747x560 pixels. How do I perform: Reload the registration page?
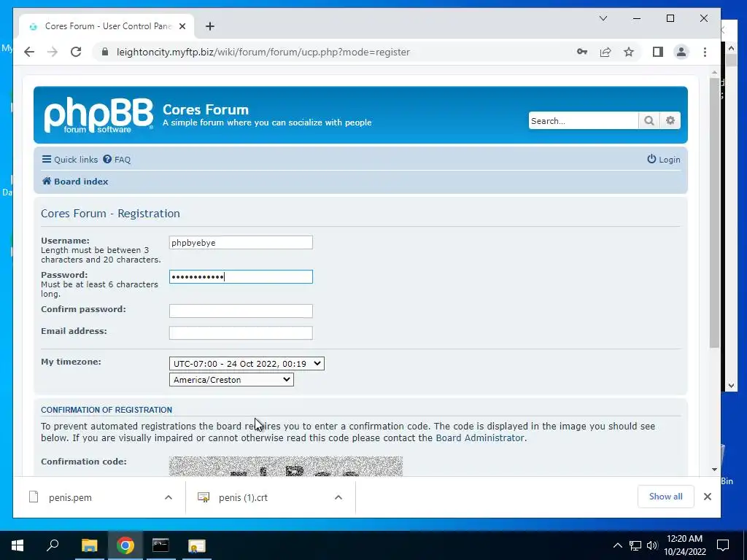coord(76,52)
